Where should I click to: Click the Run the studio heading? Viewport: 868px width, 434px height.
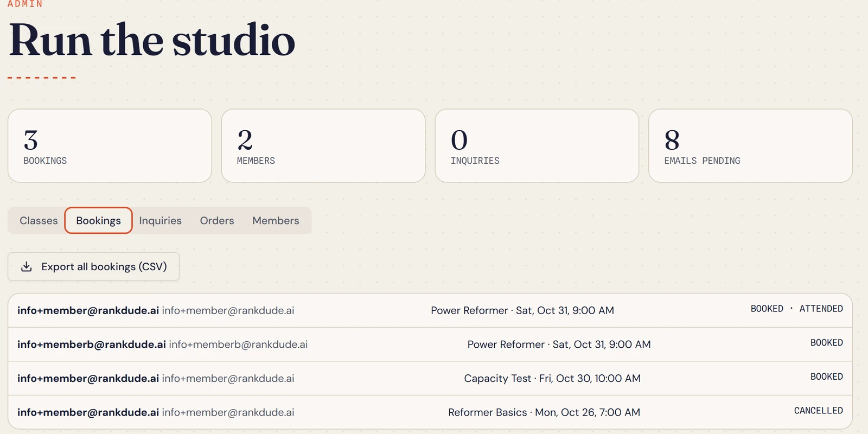pos(152,40)
